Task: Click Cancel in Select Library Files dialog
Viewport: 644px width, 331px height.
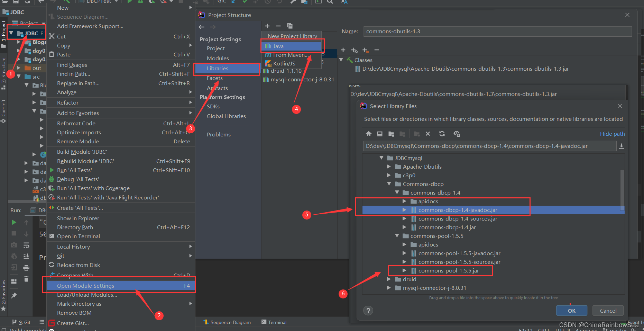Action: [x=608, y=311]
